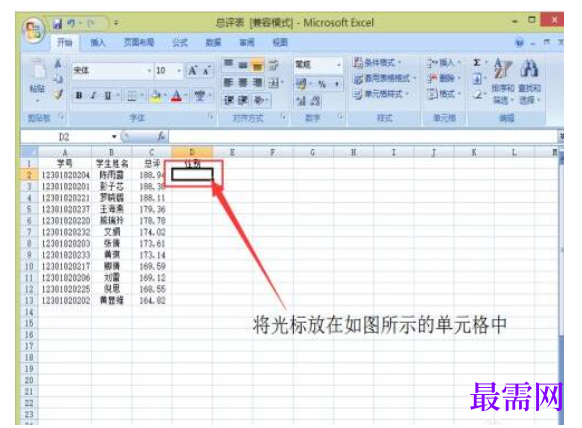
Task: Switch to the 插入 ribbon tab
Action: point(98,43)
